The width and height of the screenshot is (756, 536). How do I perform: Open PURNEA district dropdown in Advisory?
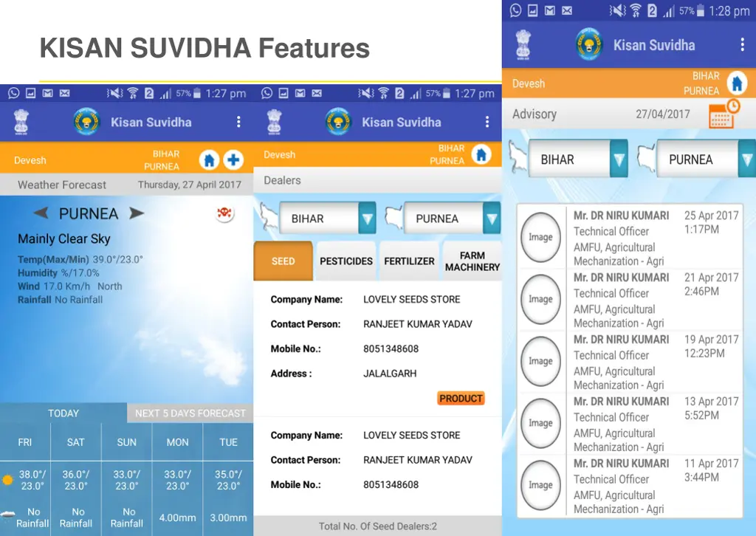coord(746,159)
